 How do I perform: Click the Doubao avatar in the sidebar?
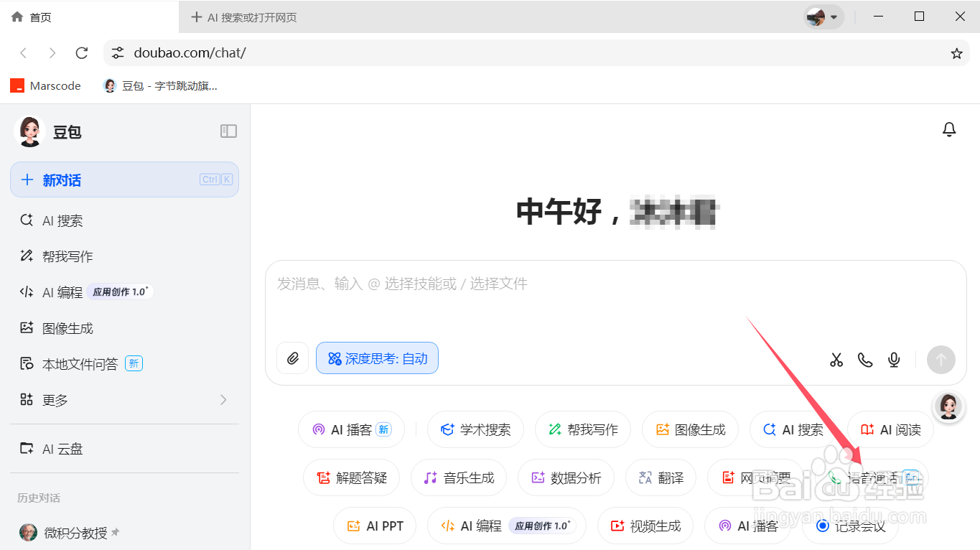(29, 131)
